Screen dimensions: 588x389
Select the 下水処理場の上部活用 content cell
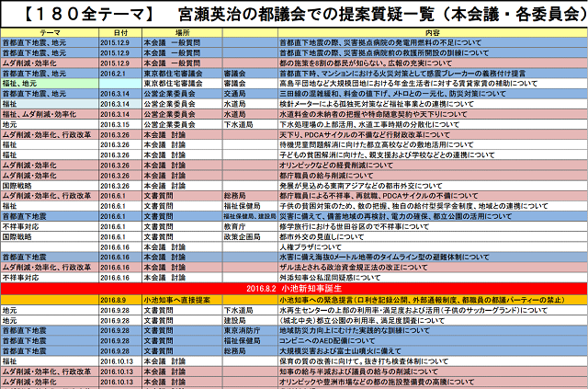(433, 124)
